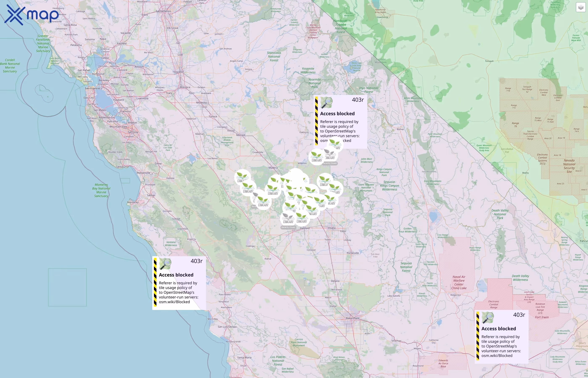Click the Salinas city label

click(x=151, y=195)
